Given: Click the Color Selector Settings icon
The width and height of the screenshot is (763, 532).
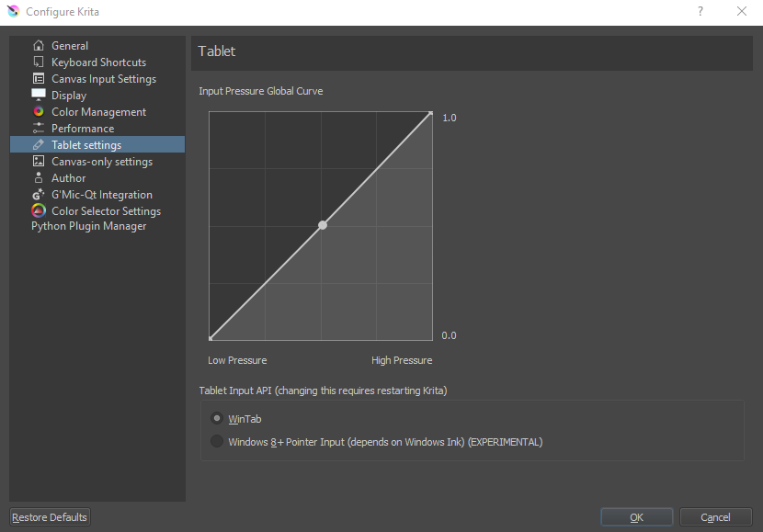Looking at the screenshot, I should 39,211.
